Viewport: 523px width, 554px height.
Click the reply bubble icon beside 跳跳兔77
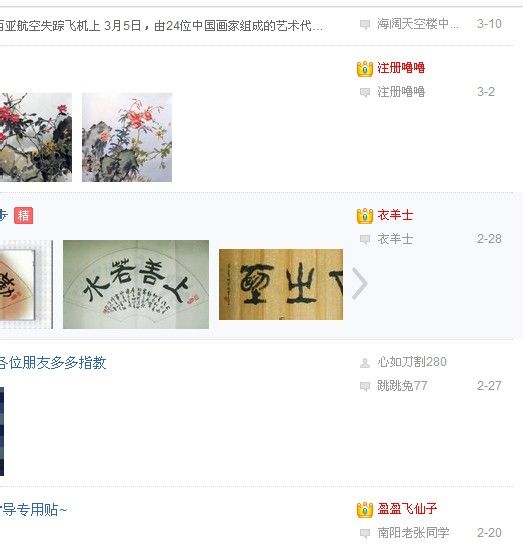365,386
